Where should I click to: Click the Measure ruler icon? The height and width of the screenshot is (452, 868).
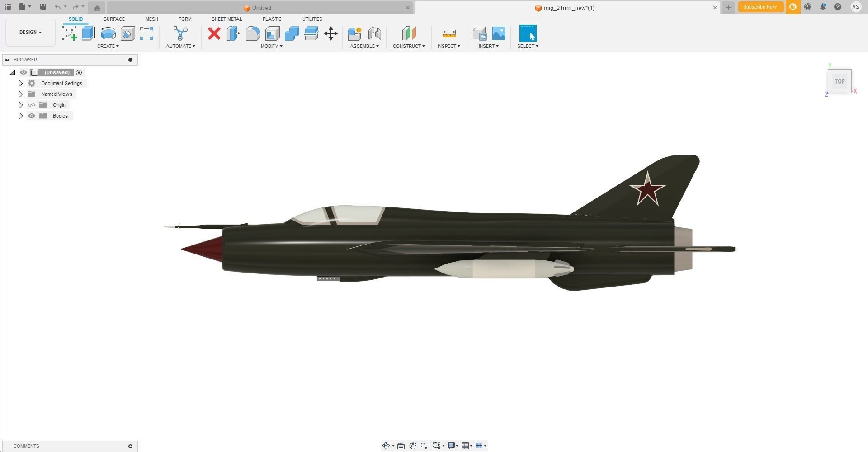click(449, 33)
